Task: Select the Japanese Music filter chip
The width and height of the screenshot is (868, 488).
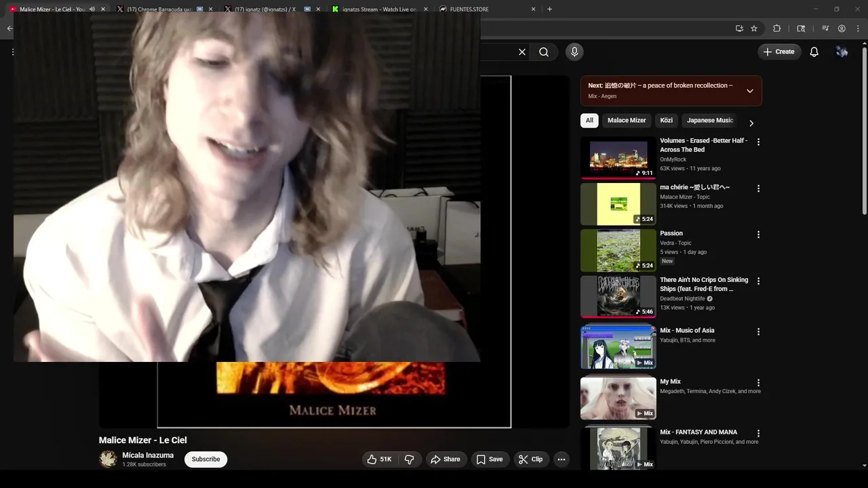Action: [x=710, y=121]
